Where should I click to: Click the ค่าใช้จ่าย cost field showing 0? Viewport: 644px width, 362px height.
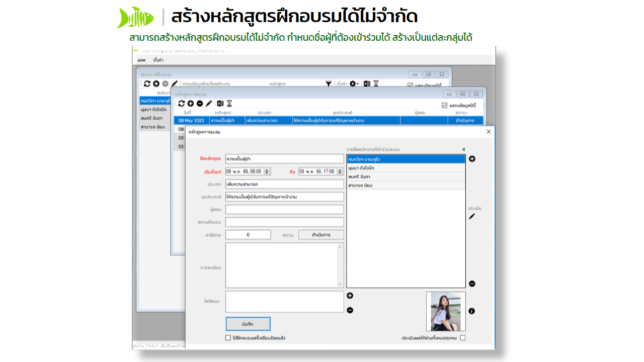pos(248,235)
